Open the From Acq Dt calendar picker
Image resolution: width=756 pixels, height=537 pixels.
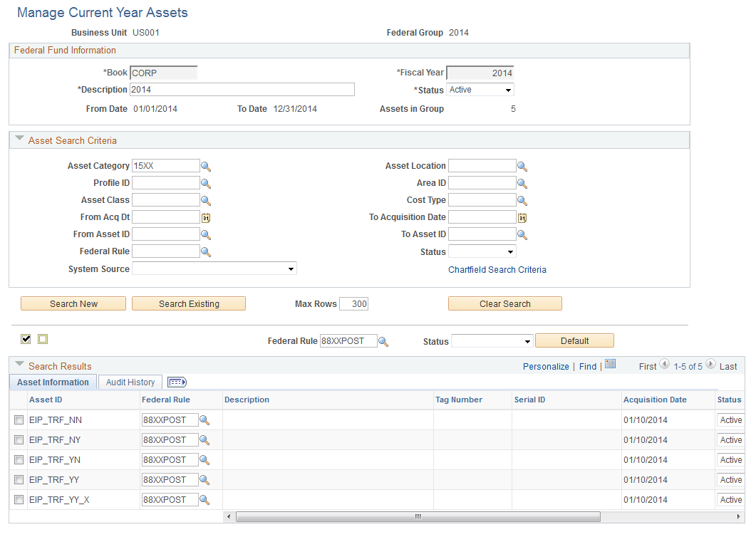206,217
